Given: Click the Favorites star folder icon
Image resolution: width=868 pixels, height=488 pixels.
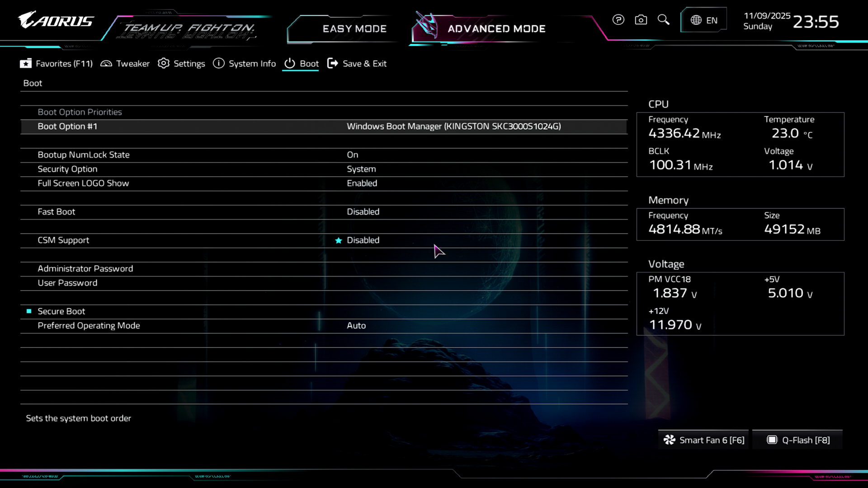Looking at the screenshot, I should [26, 64].
